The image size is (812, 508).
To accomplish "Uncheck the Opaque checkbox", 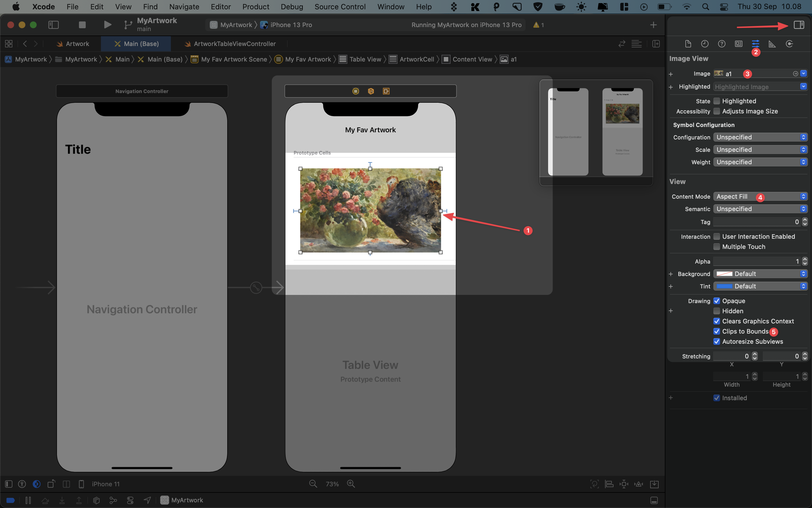I will click(716, 301).
